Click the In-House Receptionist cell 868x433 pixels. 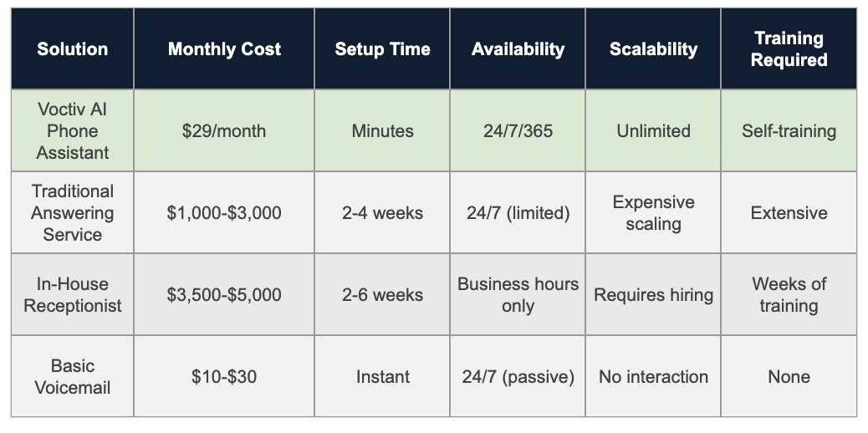[x=73, y=295]
